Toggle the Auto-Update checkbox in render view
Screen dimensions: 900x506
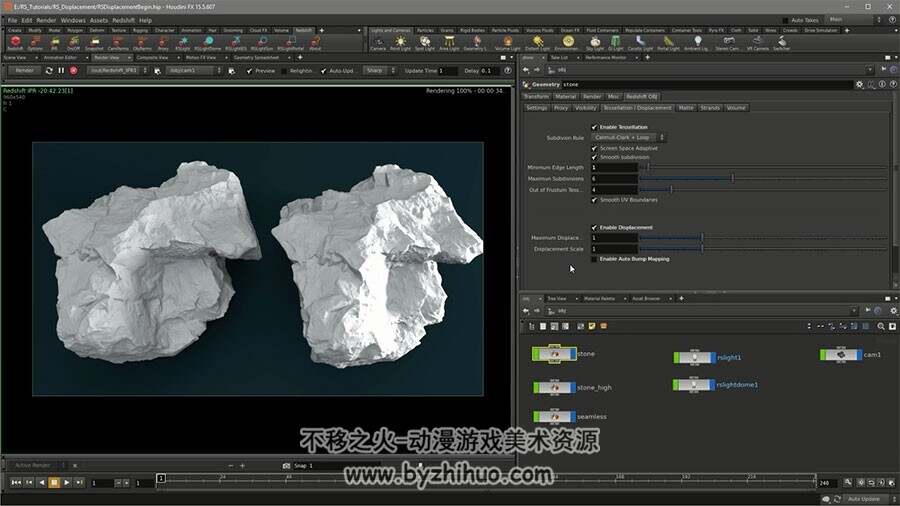(x=324, y=71)
